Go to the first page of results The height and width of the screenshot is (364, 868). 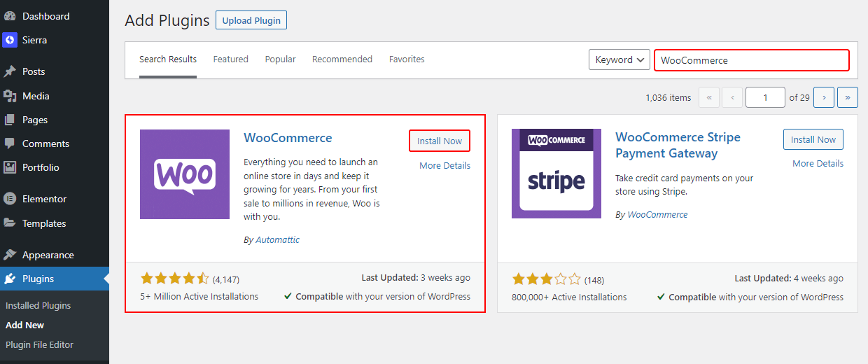point(708,97)
